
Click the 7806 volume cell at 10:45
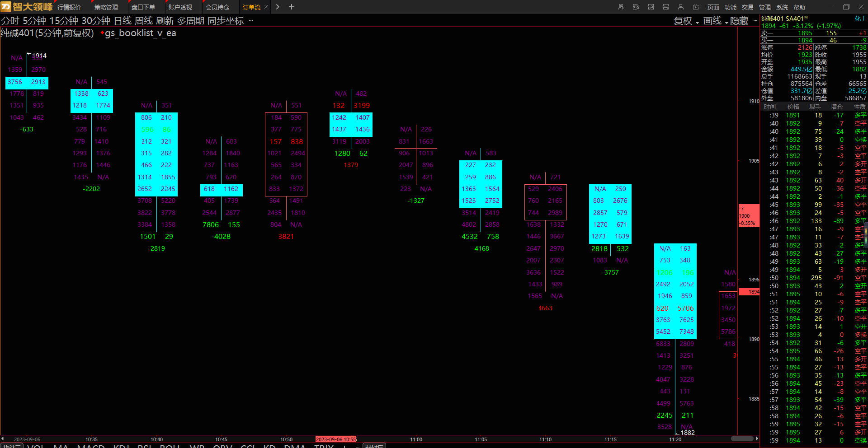tap(211, 224)
